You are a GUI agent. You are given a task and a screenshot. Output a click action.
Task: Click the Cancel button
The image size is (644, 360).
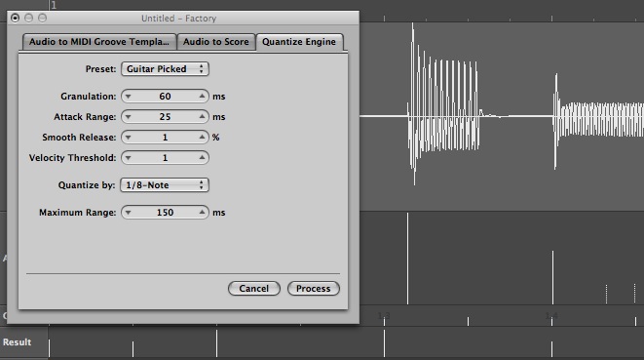(x=254, y=289)
